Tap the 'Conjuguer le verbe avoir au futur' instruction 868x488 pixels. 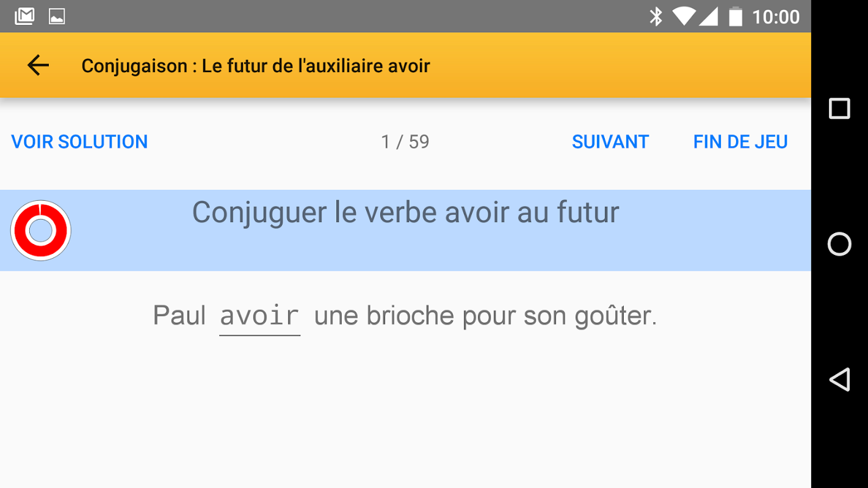(405, 213)
